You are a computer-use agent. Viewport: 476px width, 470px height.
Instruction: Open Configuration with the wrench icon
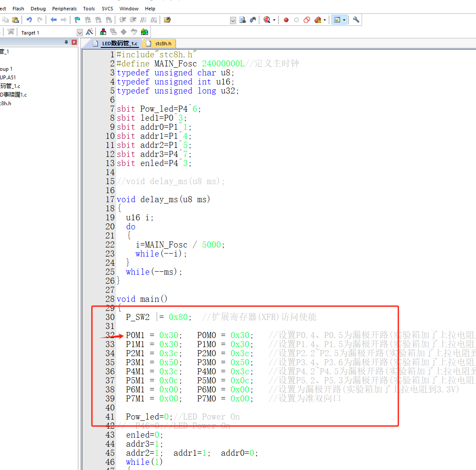356,20
